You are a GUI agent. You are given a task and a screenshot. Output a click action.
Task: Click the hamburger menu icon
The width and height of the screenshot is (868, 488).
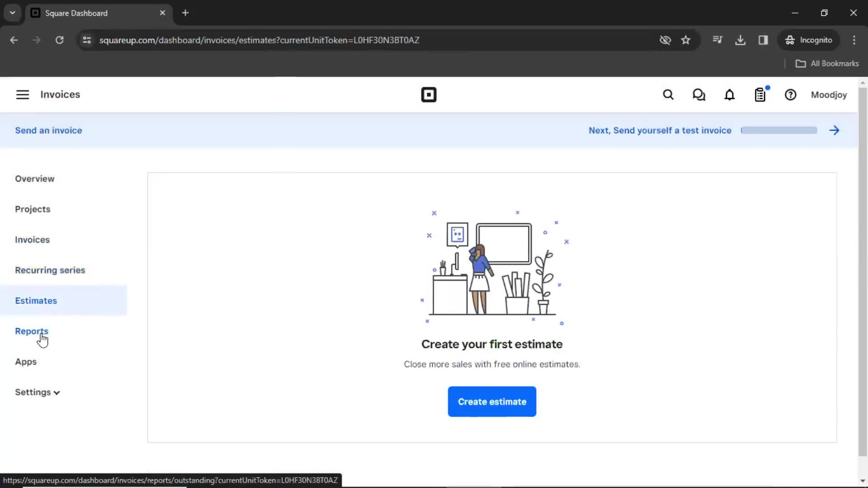pyautogui.click(x=23, y=94)
